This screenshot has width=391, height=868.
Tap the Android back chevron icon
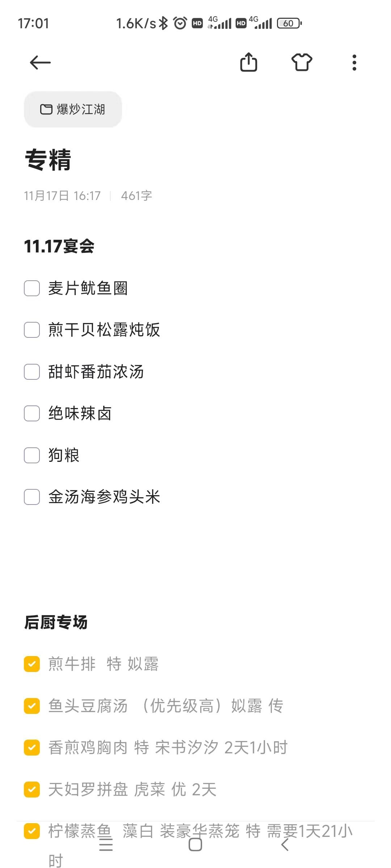[x=285, y=845]
